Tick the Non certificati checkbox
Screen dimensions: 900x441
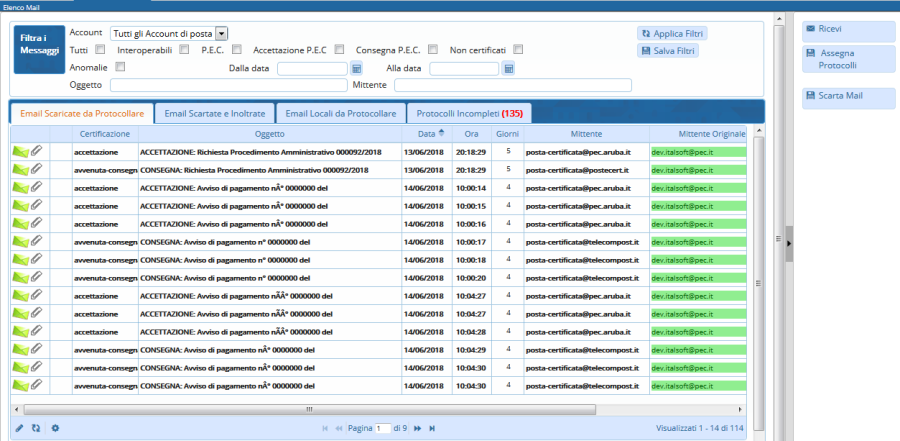pos(518,49)
